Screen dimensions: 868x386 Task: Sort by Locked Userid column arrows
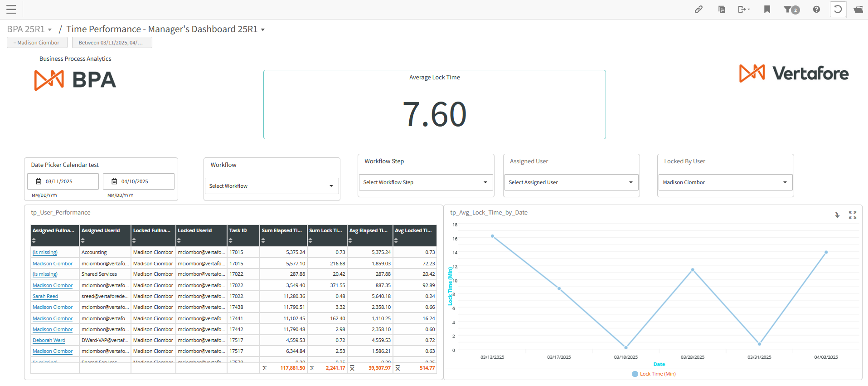click(179, 240)
